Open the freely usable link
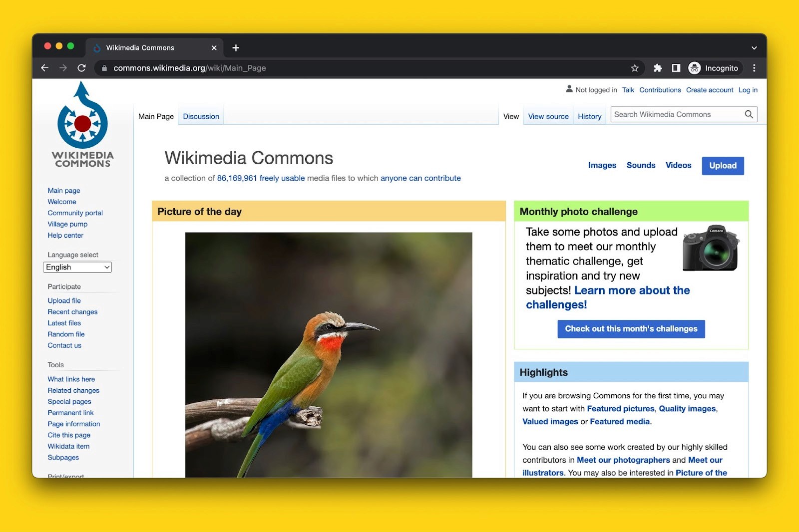The image size is (799, 532). coord(282,178)
